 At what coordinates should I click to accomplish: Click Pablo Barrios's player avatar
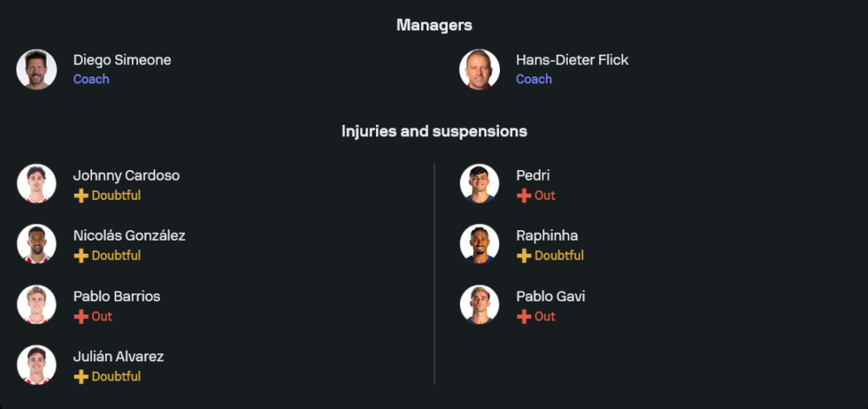pyautogui.click(x=36, y=305)
